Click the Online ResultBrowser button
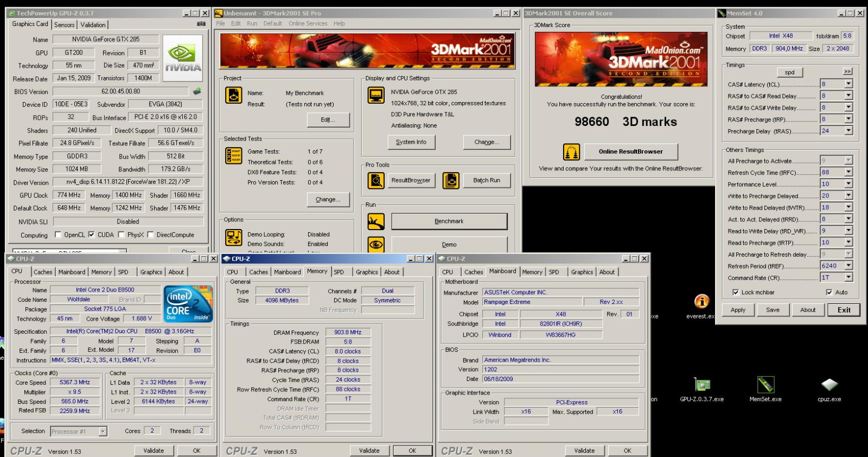This screenshot has width=868, height=457. pos(630,151)
